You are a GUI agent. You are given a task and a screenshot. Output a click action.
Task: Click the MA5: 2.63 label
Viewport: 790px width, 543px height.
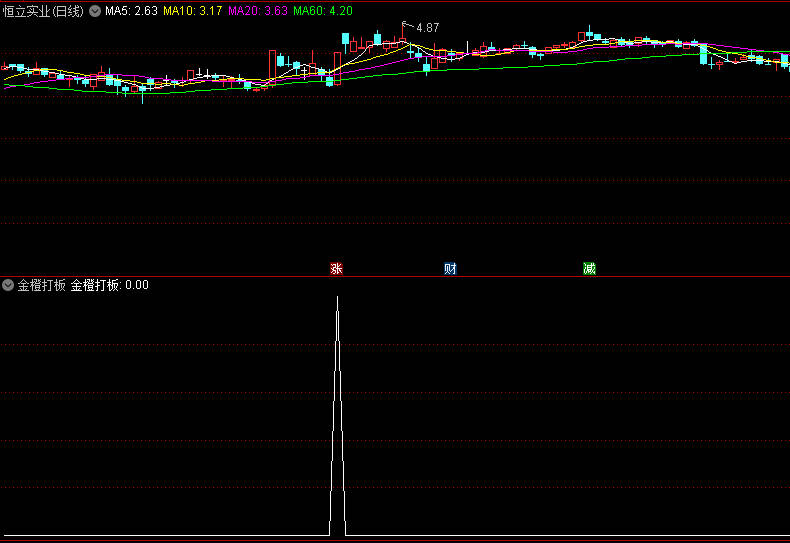tap(131, 11)
